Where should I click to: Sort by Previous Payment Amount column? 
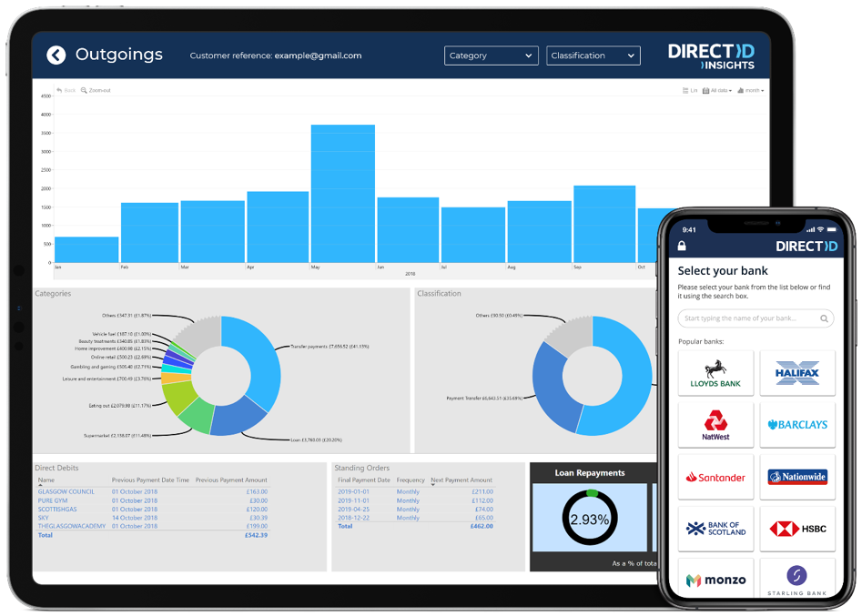(x=231, y=480)
